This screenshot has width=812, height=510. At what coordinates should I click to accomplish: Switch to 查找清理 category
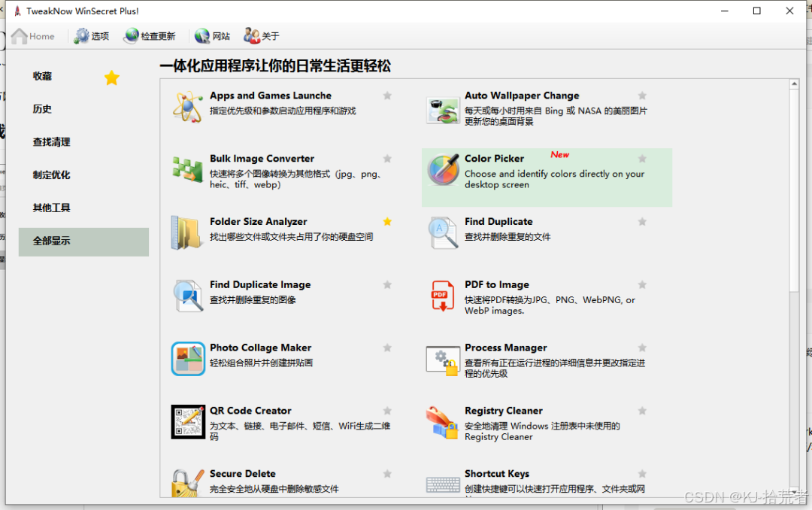(51, 142)
